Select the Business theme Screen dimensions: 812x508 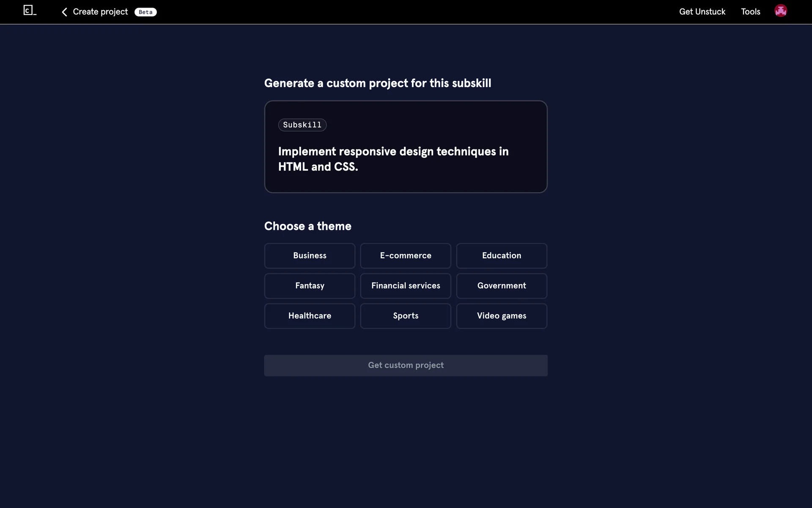[x=310, y=256]
